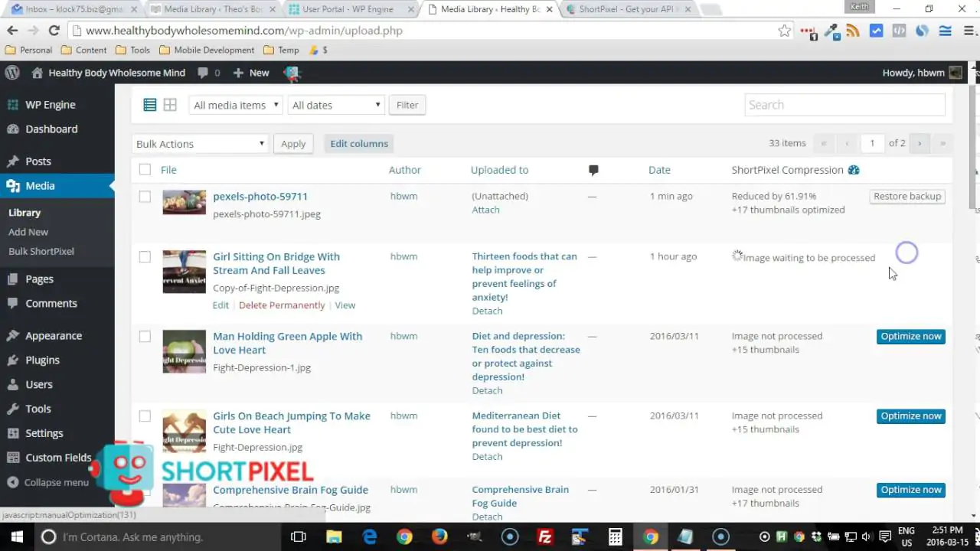
Task: Switch to list view of media
Action: 150,105
